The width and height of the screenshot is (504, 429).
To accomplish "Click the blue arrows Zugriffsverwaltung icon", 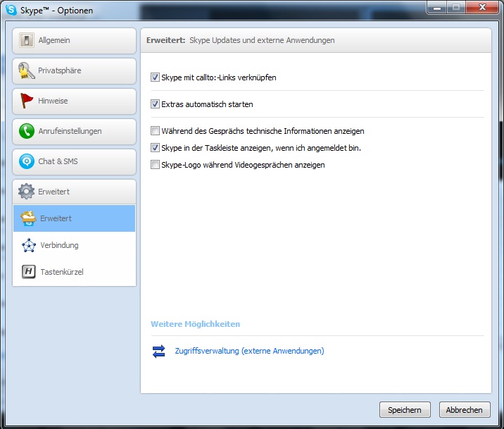I will click(159, 352).
